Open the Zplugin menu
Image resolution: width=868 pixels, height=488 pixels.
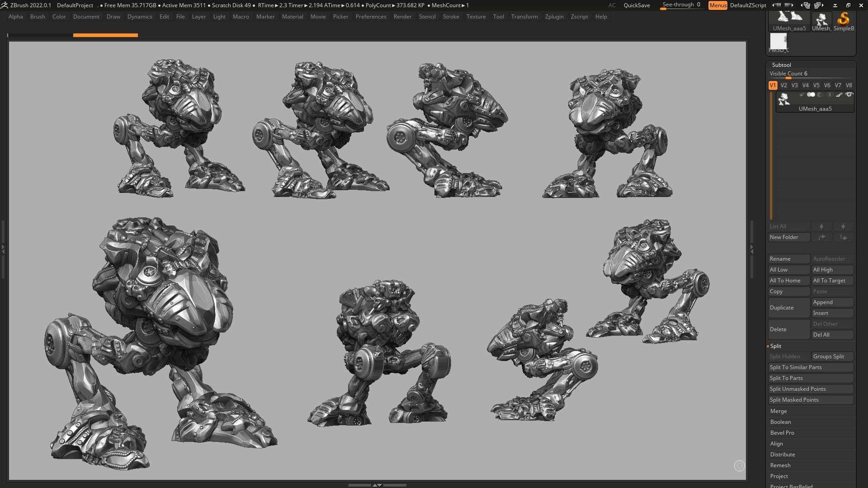554,17
